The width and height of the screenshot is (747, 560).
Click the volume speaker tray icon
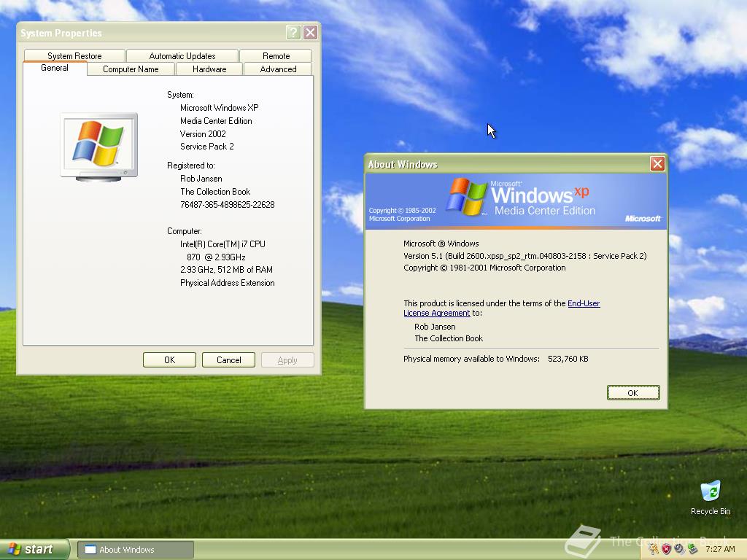[679, 549]
